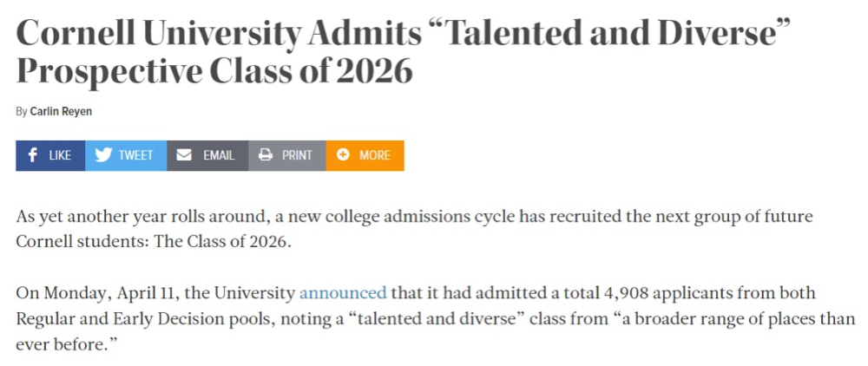Expand the MORE sharing options
The width and height of the screenshot is (868, 366).
pyautogui.click(x=375, y=155)
